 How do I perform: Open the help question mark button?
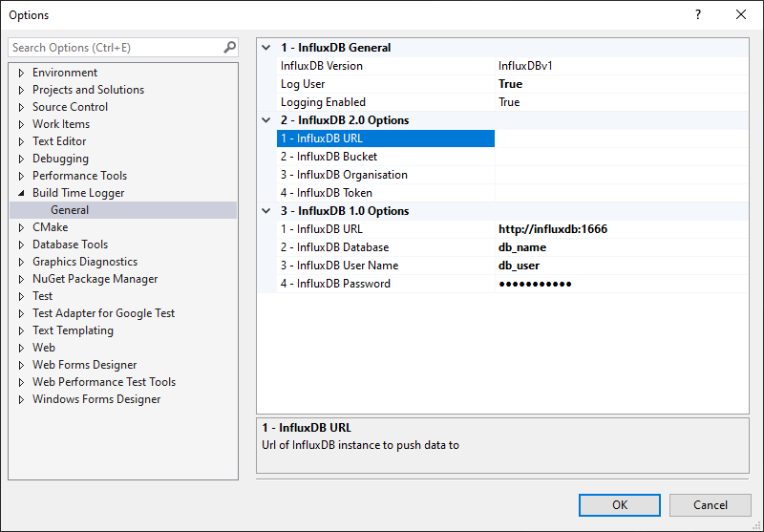point(698,14)
